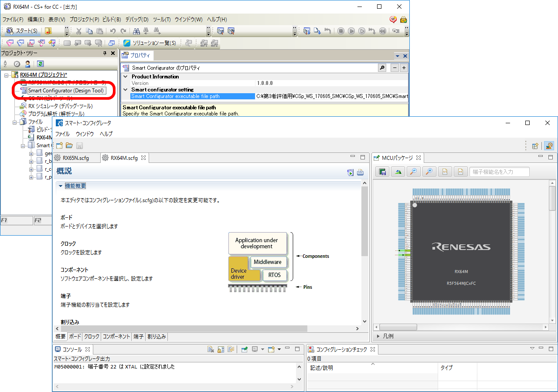Switch to RX65N.scfg editor tab

click(x=75, y=158)
